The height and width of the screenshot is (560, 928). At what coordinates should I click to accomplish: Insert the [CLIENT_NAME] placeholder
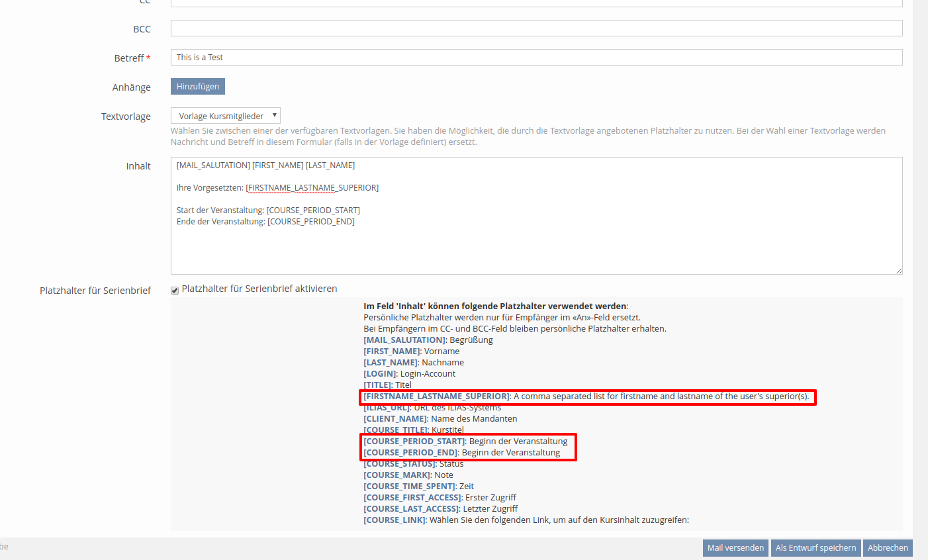pyautogui.click(x=395, y=419)
